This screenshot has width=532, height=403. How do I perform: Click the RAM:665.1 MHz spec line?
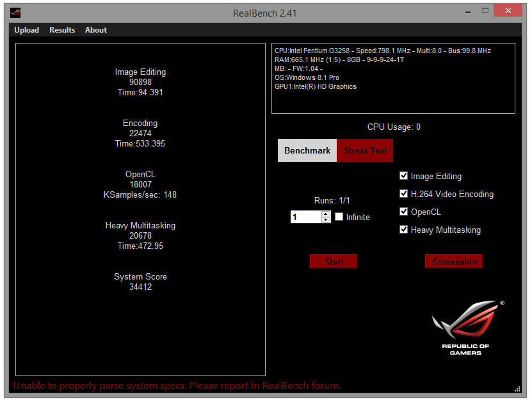(x=339, y=59)
